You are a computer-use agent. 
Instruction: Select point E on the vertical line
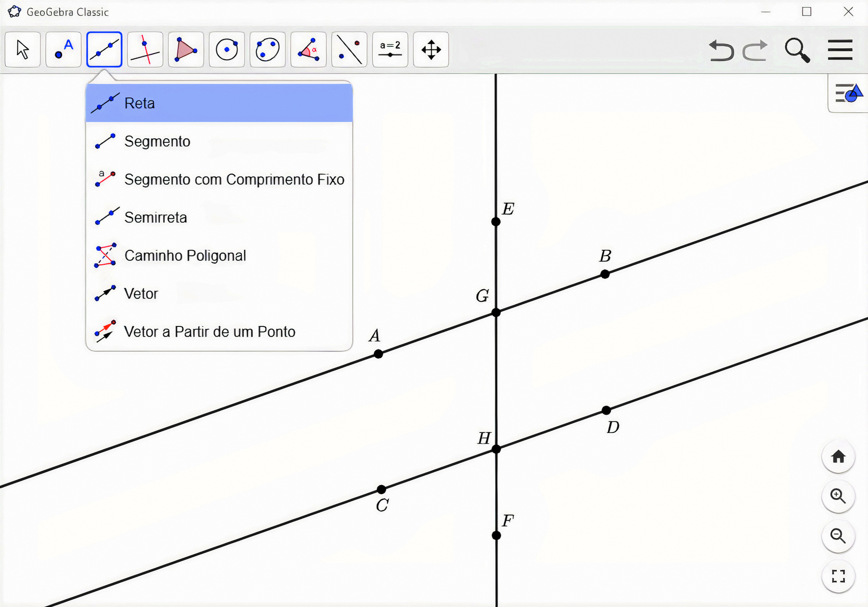pos(496,222)
